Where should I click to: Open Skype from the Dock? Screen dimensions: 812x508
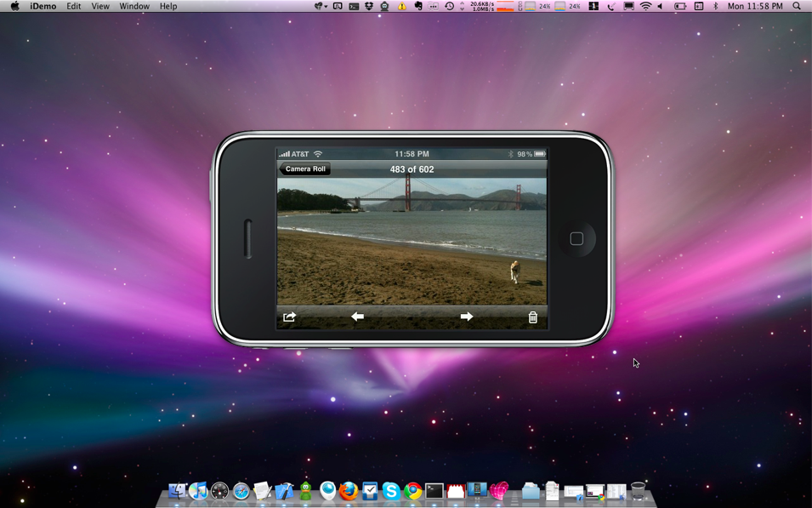(391, 490)
